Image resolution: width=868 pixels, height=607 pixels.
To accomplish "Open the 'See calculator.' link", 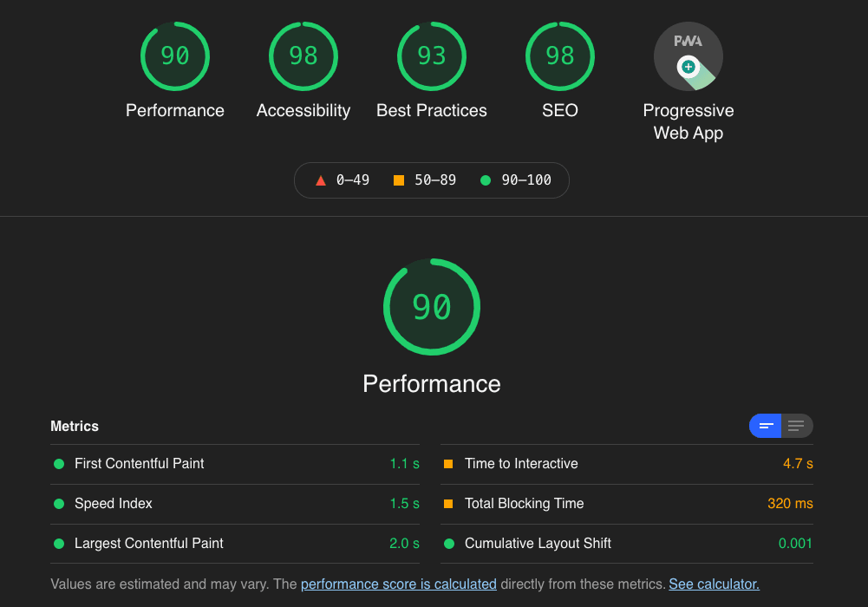I will click(x=714, y=584).
